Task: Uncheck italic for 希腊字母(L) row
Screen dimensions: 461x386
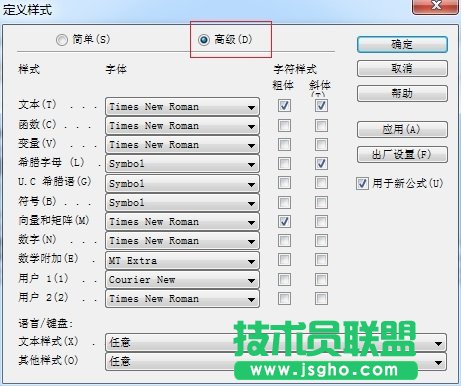Action: pyautogui.click(x=321, y=163)
